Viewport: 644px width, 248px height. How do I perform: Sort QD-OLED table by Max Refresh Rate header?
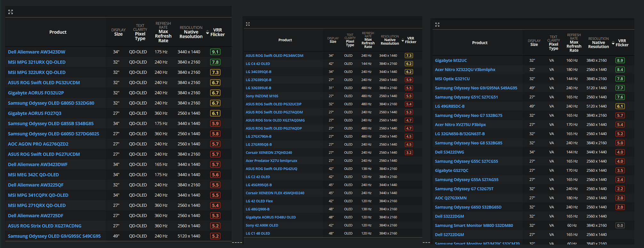163,32
